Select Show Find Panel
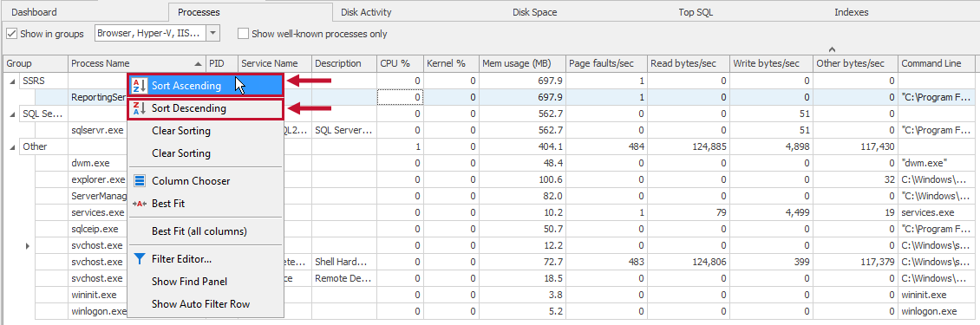Image resolution: width=980 pixels, height=325 pixels. [206, 282]
